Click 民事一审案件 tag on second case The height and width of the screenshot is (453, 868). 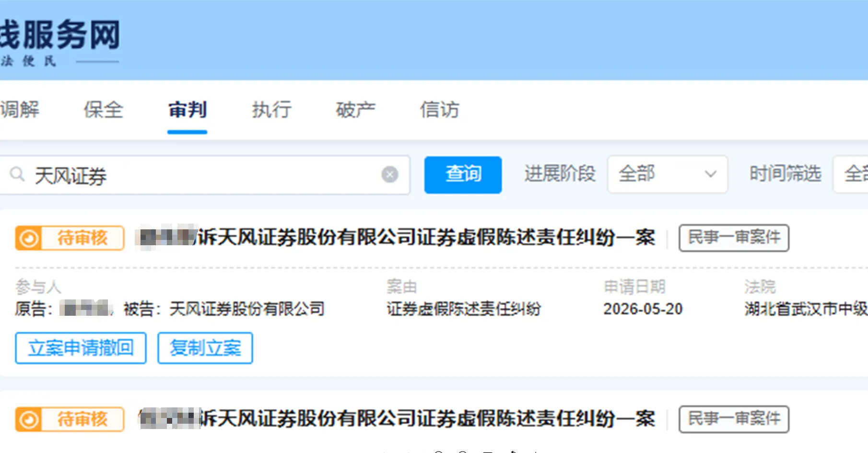point(734,419)
